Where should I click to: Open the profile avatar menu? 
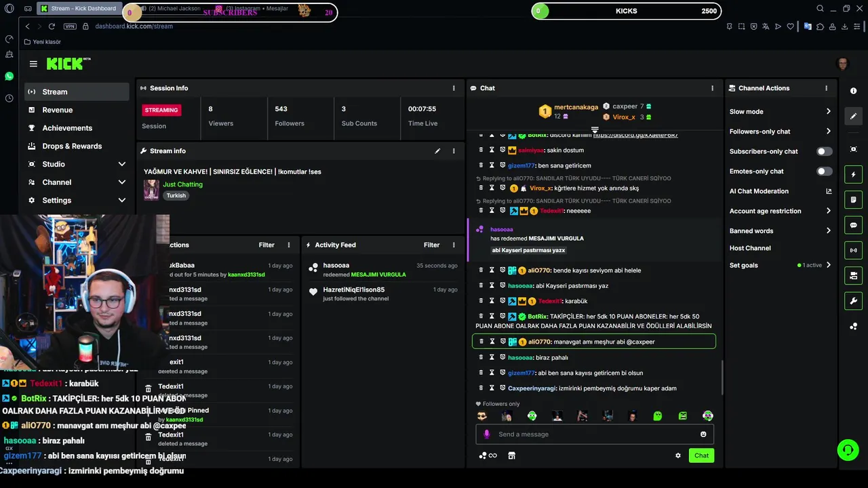coord(843,64)
